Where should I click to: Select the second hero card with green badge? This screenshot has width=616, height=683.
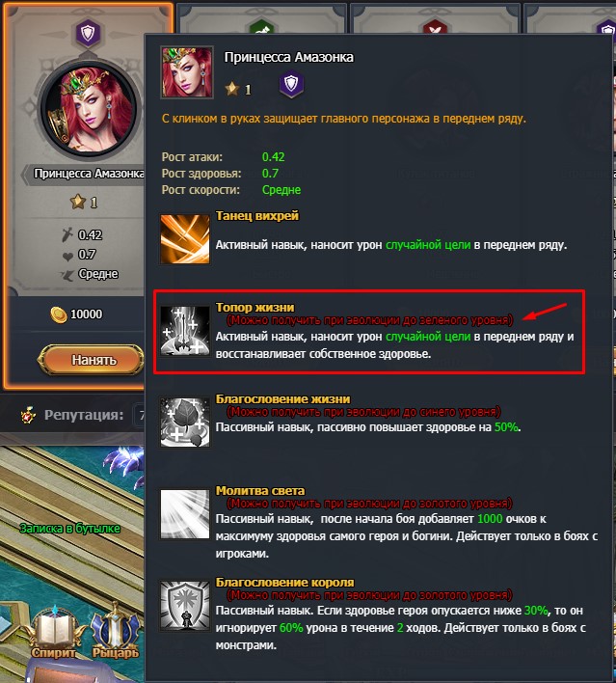pos(262,17)
